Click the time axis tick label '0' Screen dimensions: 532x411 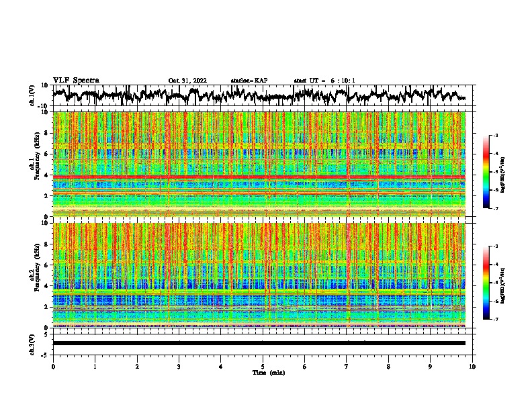[x=53, y=367]
